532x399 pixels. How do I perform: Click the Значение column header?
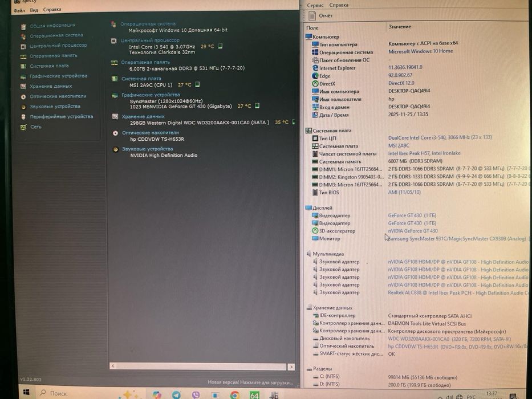[x=400, y=26]
